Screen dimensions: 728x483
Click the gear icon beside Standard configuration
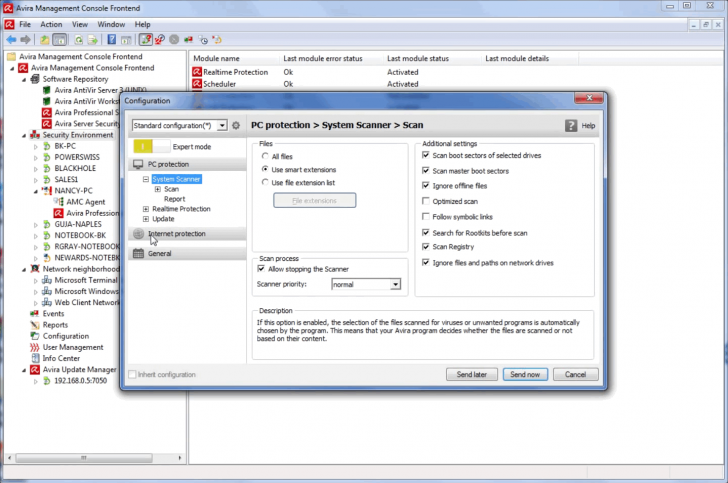pyautogui.click(x=236, y=125)
